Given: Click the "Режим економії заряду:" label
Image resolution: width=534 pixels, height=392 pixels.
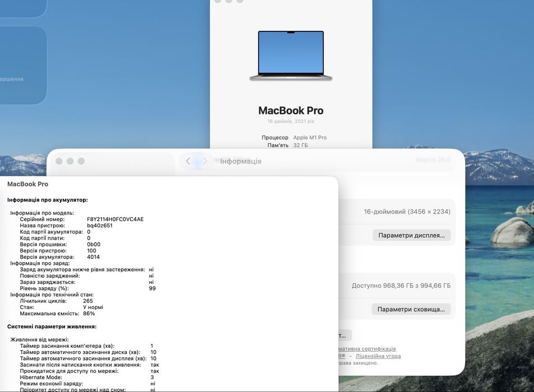Looking at the screenshot, I should click(x=51, y=384).
